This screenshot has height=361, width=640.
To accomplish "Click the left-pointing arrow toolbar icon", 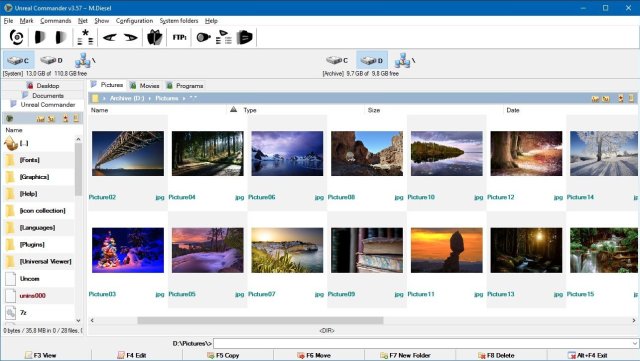I will coord(109,38).
